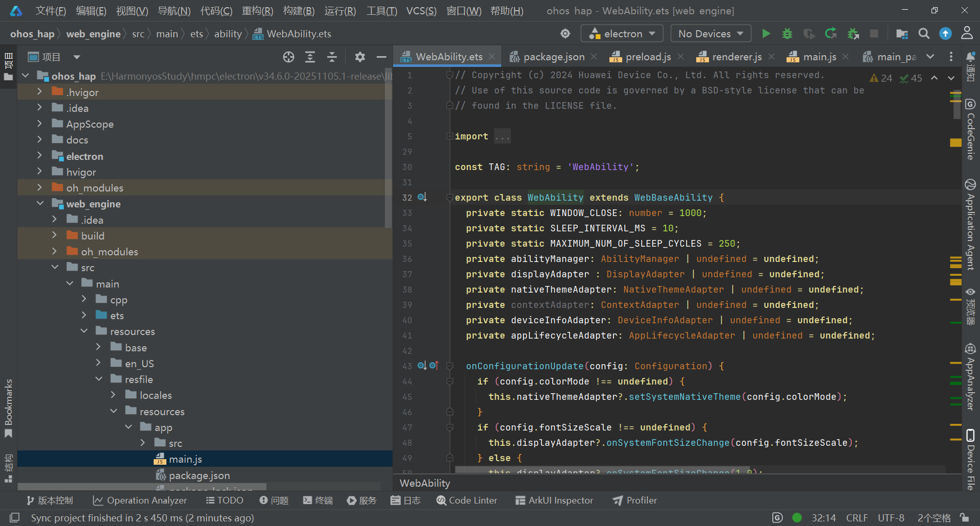Open the 构建(B) menu
Image resolution: width=980 pixels, height=526 pixels.
[x=299, y=11]
